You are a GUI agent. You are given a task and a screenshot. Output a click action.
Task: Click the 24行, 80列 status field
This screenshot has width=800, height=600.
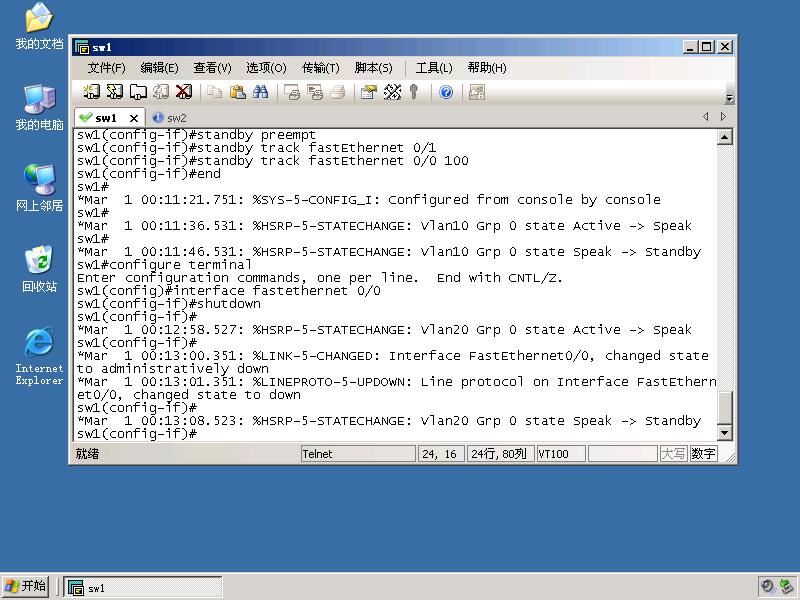coord(501,454)
